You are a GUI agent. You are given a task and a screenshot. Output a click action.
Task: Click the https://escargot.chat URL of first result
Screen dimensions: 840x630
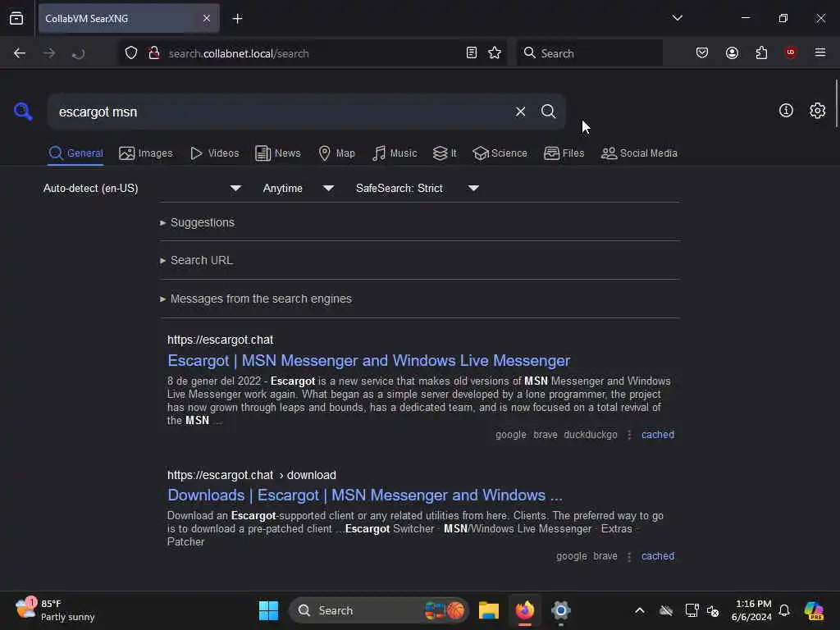tap(220, 340)
